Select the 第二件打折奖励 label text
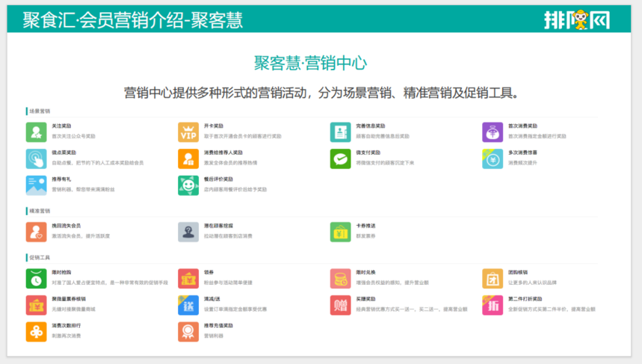Screen dimensions: 642x364 coord(525,299)
